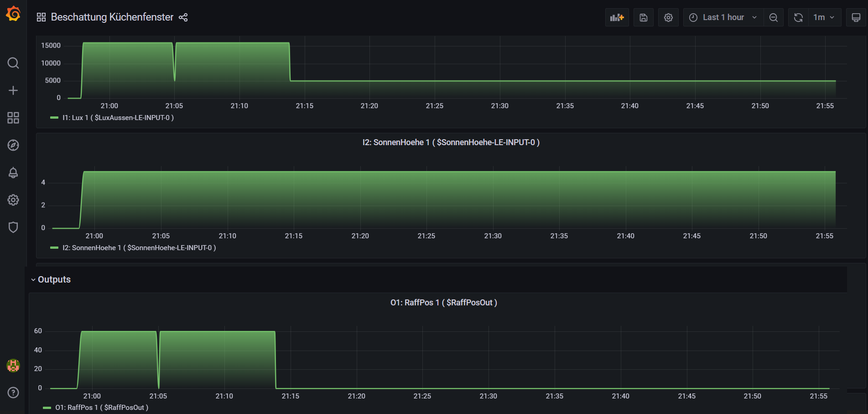Click the 21:14 drop-off in the RaffPos graph

coord(275,361)
